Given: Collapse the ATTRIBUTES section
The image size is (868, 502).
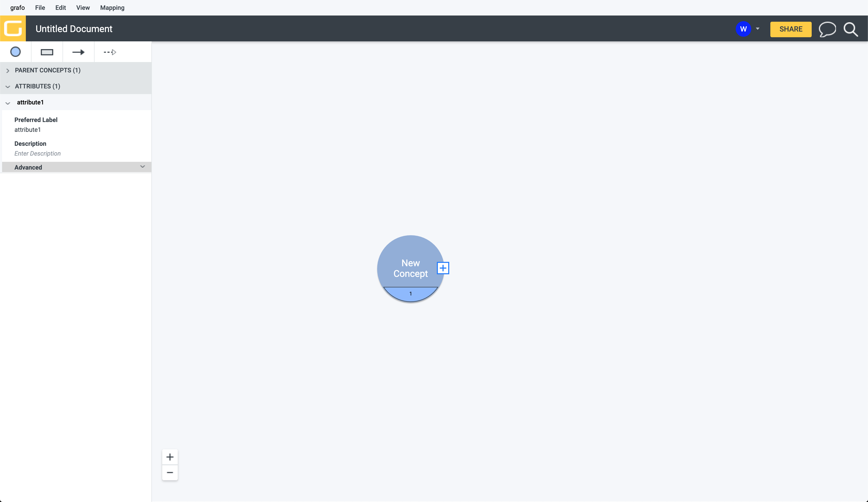Looking at the screenshot, I should 8,87.
